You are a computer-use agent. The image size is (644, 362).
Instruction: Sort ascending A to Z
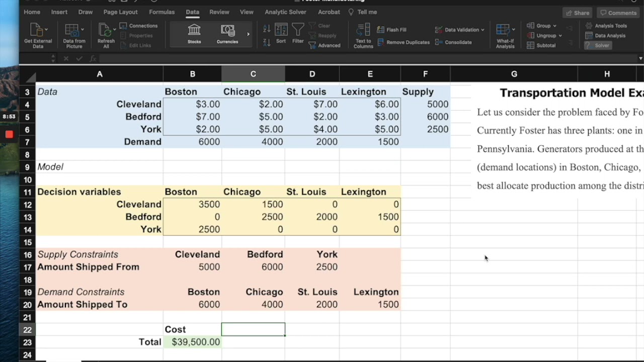pyautogui.click(x=267, y=29)
